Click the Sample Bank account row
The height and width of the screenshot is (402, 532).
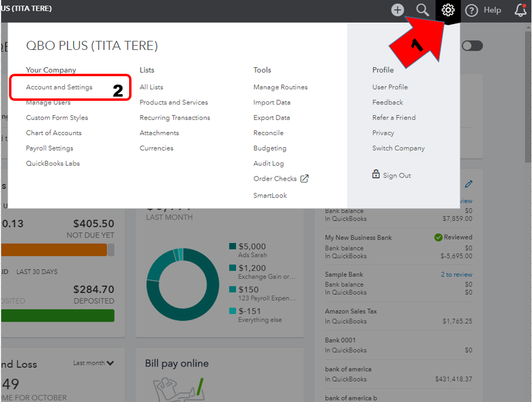(x=398, y=283)
